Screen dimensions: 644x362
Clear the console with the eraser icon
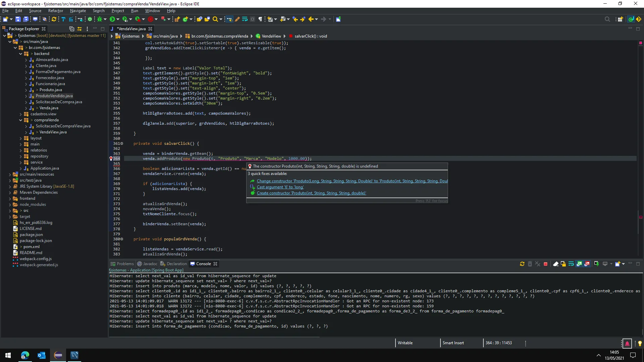click(x=555, y=264)
